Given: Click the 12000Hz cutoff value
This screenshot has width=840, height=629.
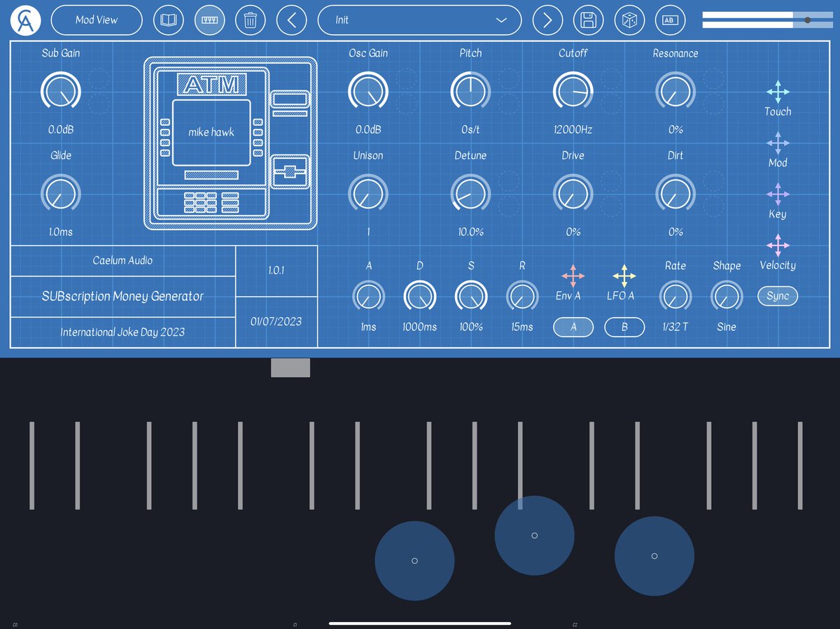Looking at the screenshot, I should point(573,129).
